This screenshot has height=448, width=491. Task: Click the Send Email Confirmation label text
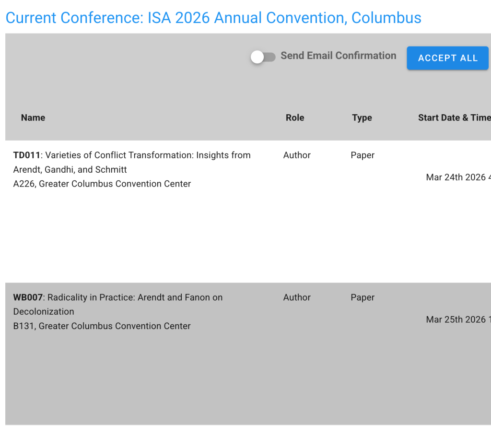[338, 56]
